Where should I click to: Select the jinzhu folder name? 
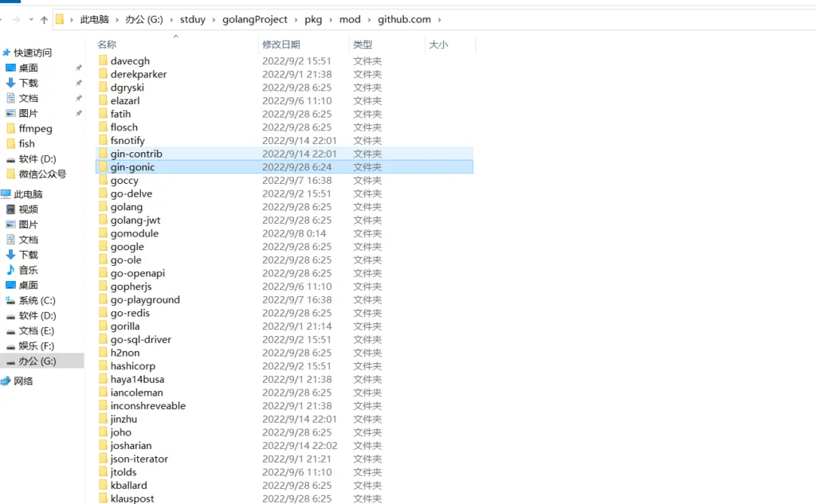124,420
